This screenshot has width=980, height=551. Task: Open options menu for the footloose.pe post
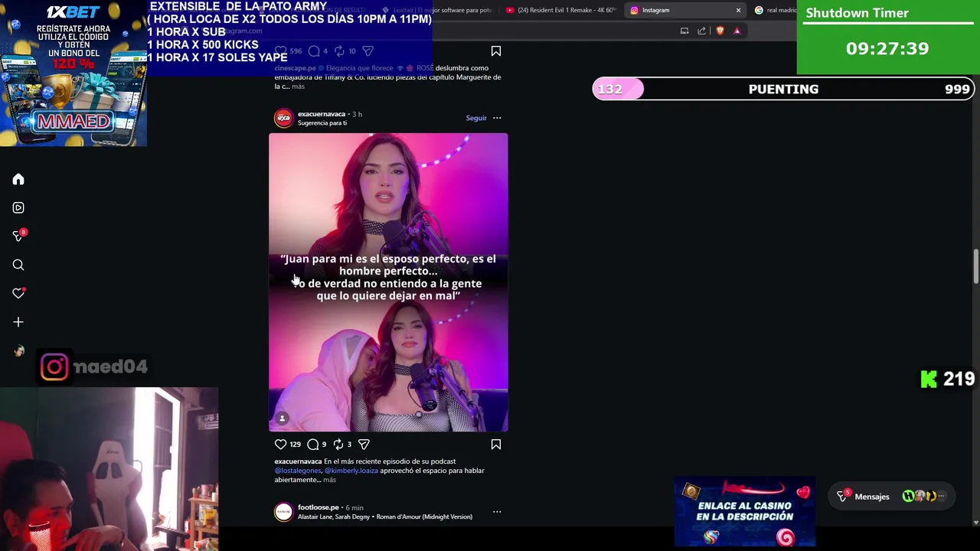[497, 511]
